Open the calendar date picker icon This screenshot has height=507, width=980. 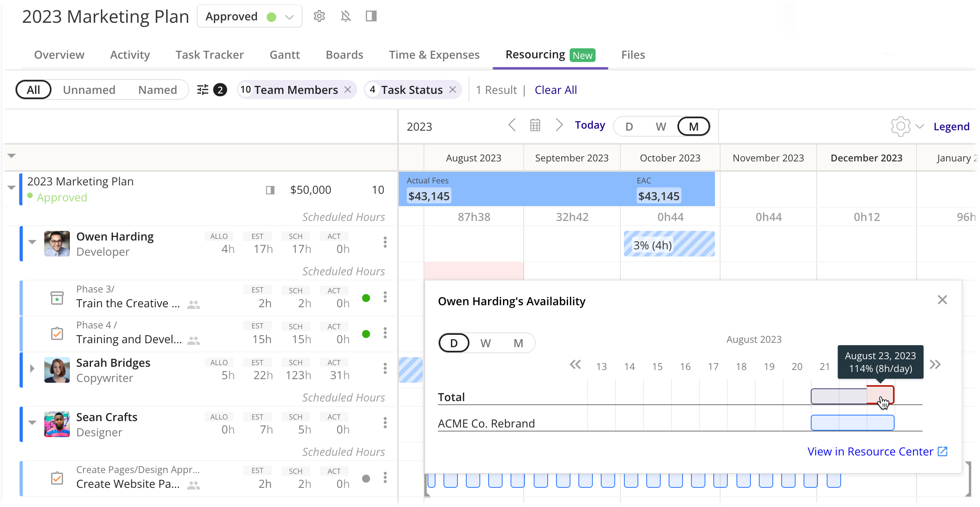535,125
